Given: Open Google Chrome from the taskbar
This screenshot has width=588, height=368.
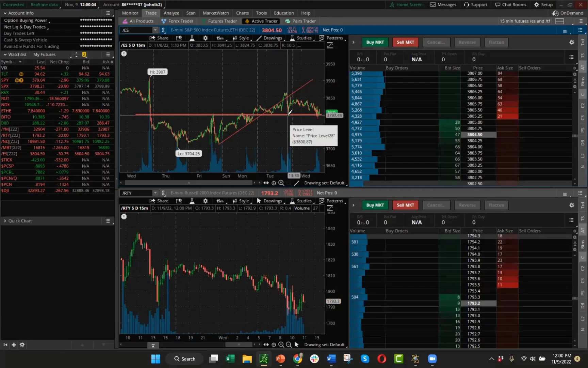Looking at the screenshot, I should (298, 359).
